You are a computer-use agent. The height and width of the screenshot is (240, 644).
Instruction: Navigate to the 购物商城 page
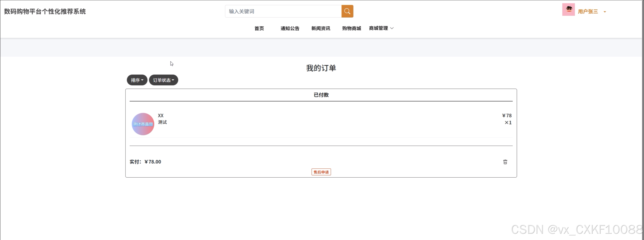[351, 28]
